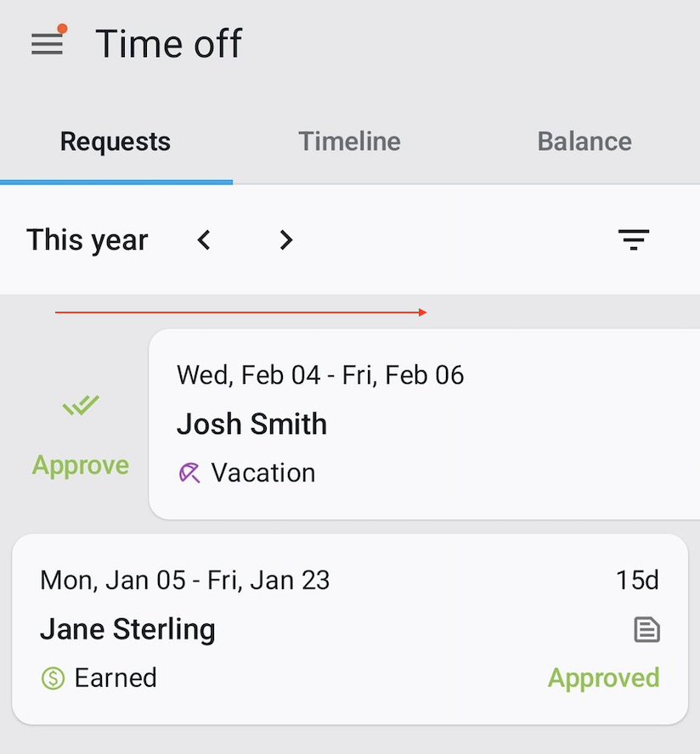
Task: Open the Balance tab
Action: (584, 142)
